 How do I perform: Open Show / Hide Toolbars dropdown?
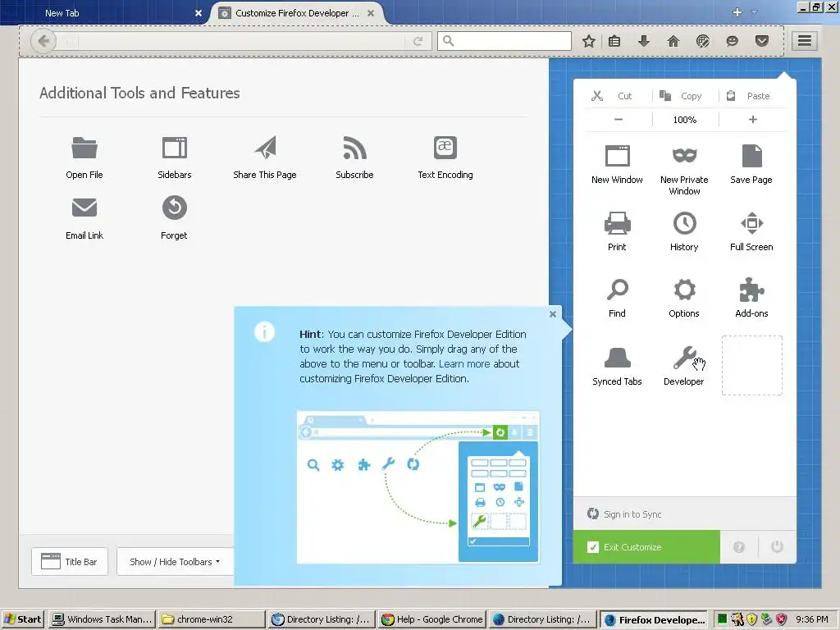click(x=176, y=561)
